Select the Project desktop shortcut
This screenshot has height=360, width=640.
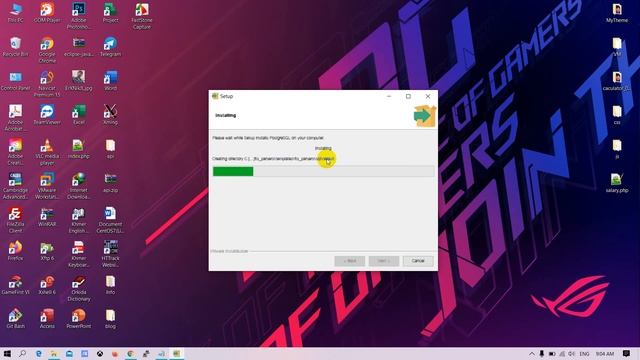[110, 13]
